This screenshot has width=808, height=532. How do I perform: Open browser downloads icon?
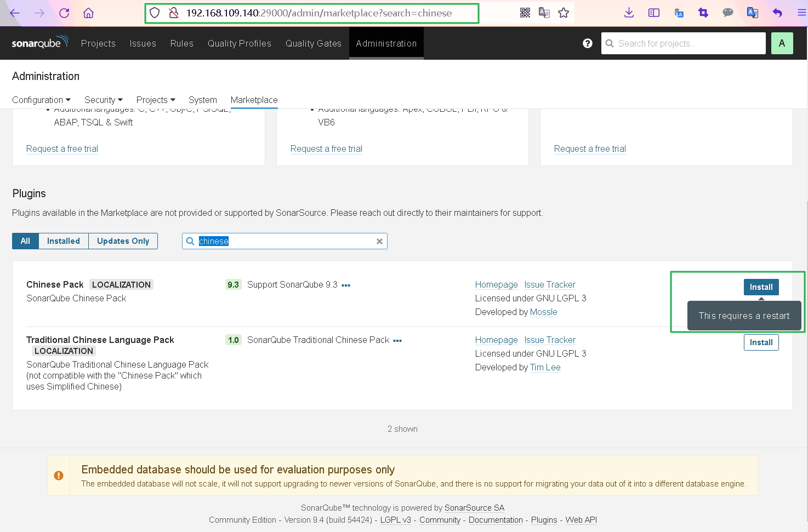[x=629, y=13]
